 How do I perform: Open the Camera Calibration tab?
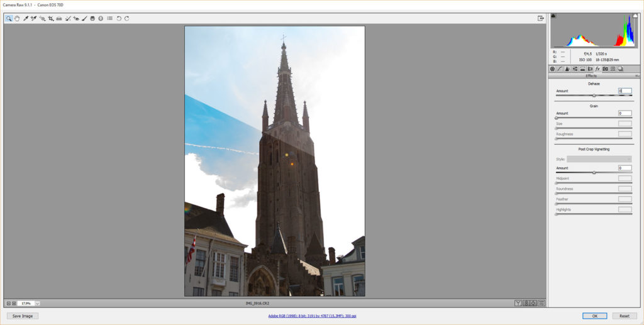tap(605, 69)
